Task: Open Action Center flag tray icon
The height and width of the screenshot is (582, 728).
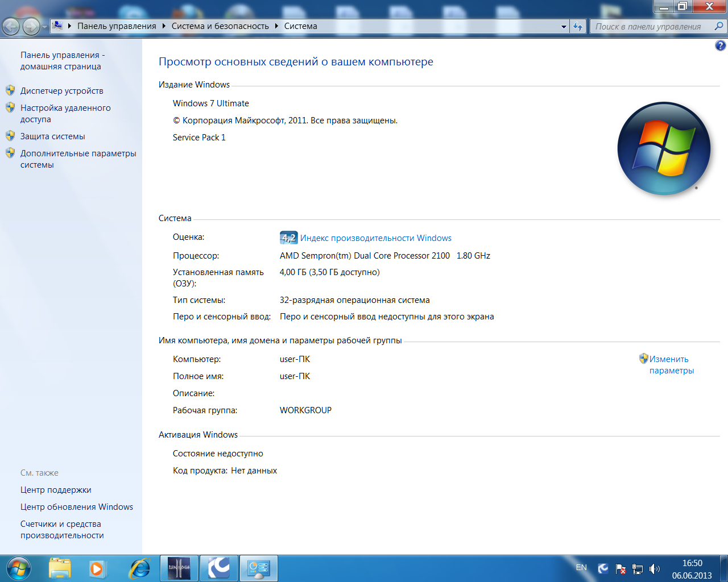Action: pos(621,568)
